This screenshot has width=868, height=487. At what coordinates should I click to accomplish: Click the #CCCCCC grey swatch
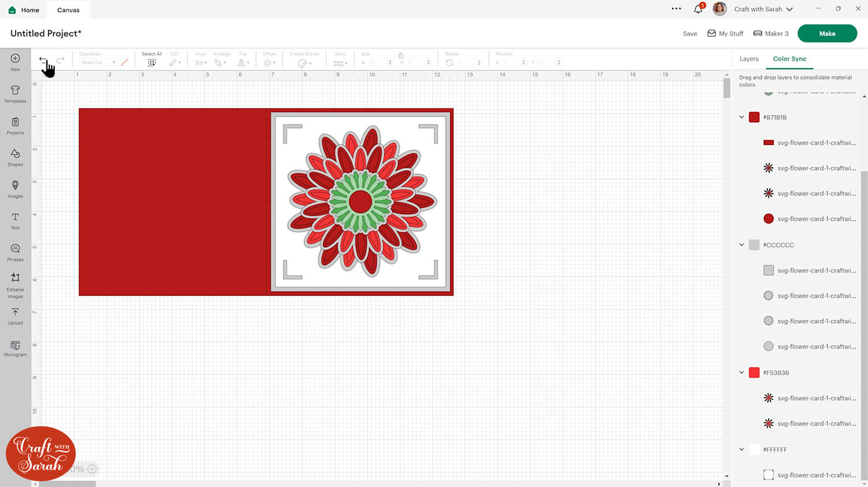[754, 245]
